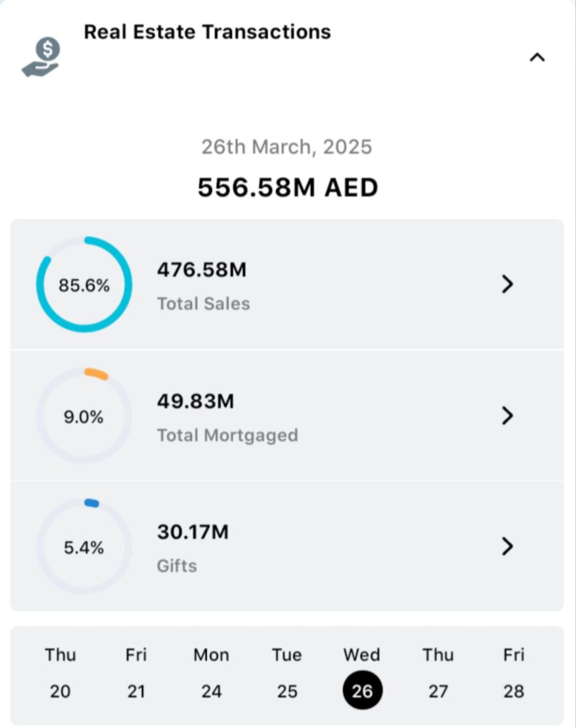Select Thursday 20 in the date strip

tap(60, 673)
